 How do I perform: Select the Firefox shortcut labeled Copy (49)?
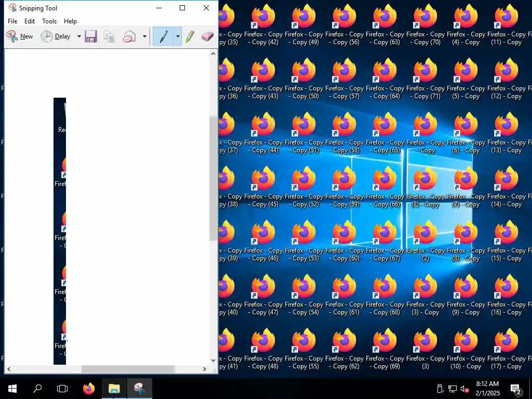[x=303, y=25]
